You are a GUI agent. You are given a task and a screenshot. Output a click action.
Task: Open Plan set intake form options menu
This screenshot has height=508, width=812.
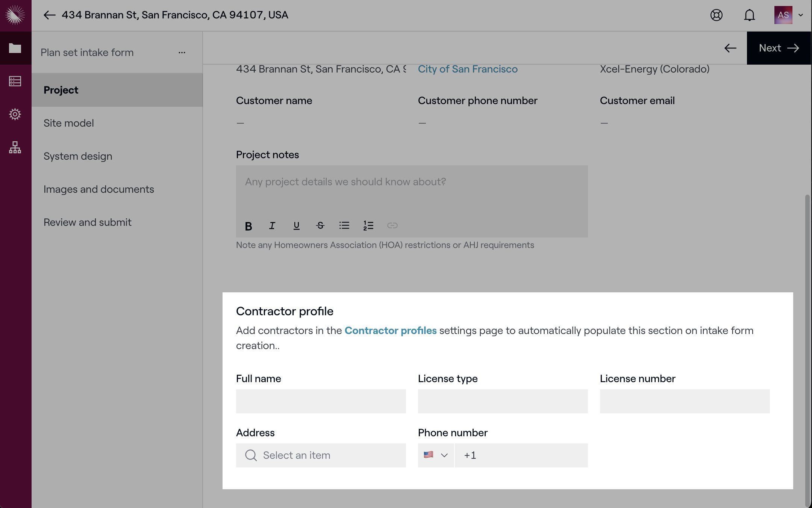click(182, 53)
